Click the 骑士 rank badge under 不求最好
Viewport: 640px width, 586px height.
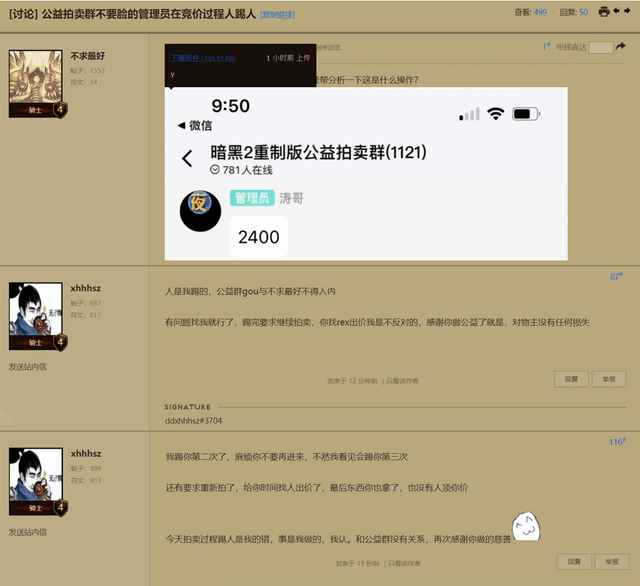pyautogui.click(x=38, y=110)
